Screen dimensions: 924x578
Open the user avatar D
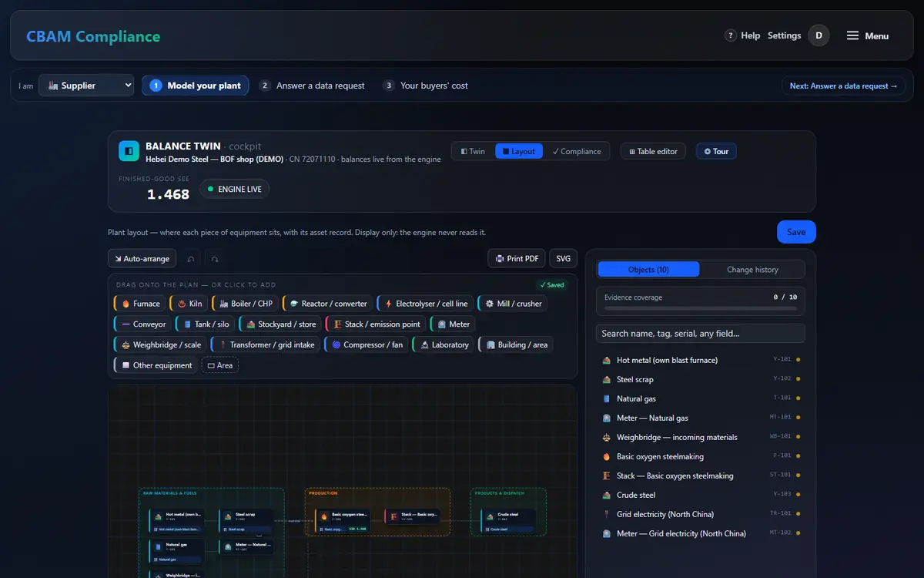(x=819, y=35)
